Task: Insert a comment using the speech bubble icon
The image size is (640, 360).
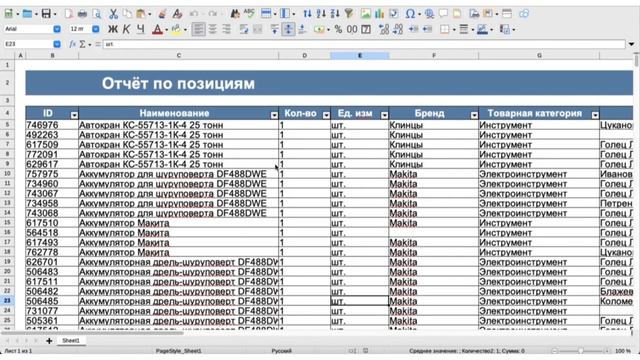Action: [443, 13]
